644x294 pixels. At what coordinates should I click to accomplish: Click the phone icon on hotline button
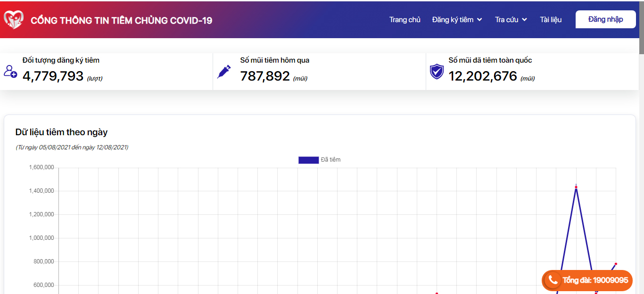point(553,280)
